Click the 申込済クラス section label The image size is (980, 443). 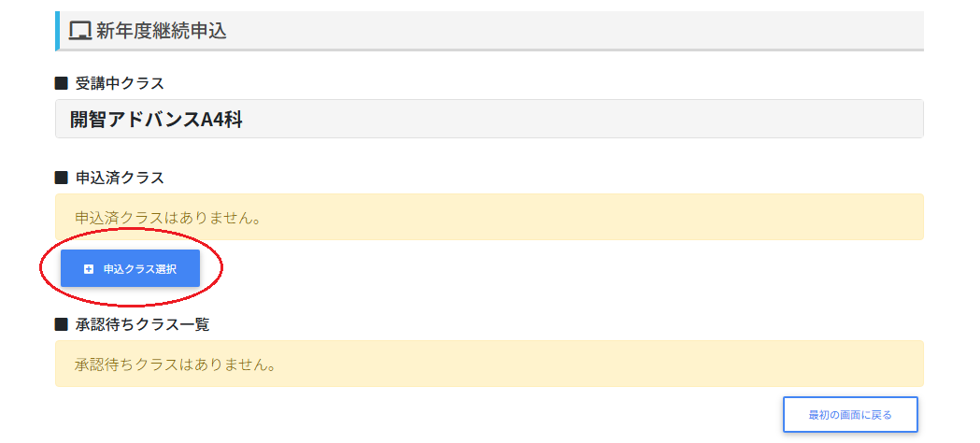point(120,177)
